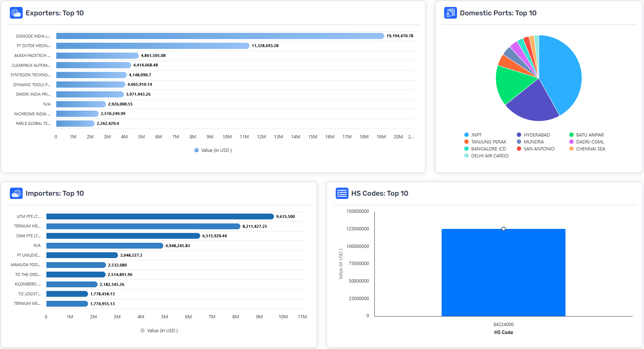Toggle the TANJUNG PERAK legend item

[485, 142]
